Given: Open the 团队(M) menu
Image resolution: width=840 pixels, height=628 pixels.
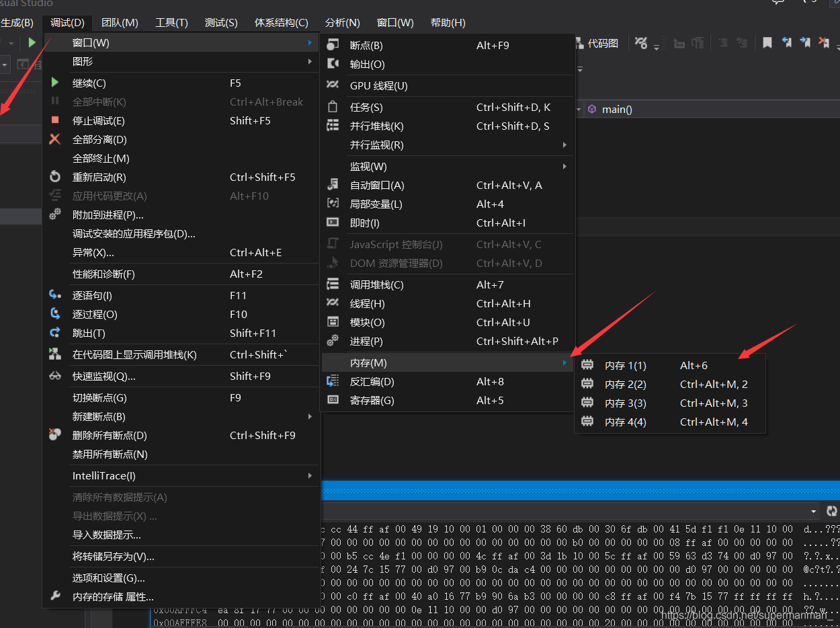Looking at the screenshot, I should pos(120,22).
